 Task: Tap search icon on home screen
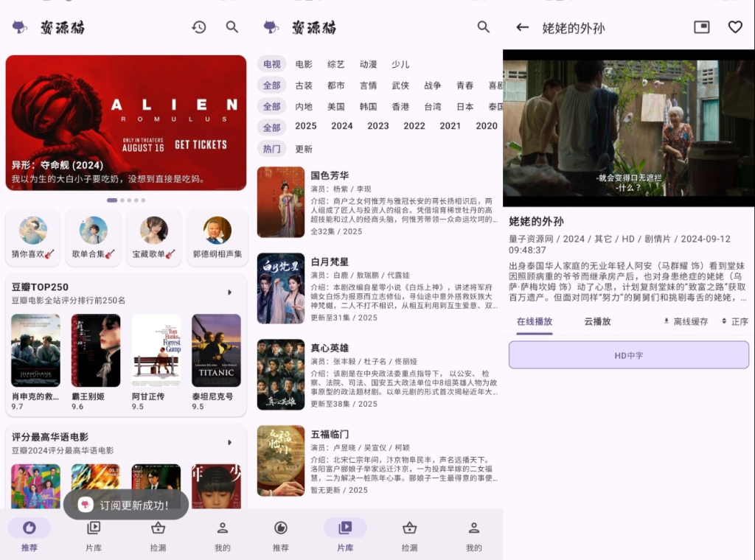[x=232, y=27]
